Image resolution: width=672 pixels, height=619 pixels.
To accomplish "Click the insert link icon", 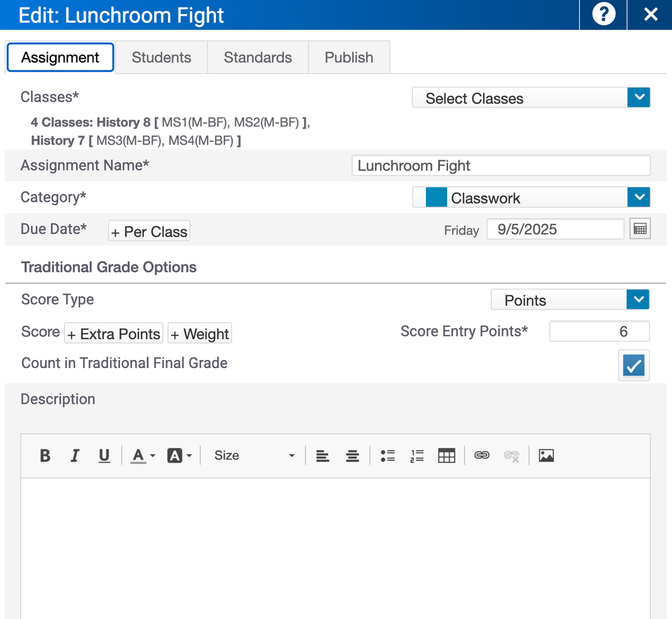I will coord(482,456).
